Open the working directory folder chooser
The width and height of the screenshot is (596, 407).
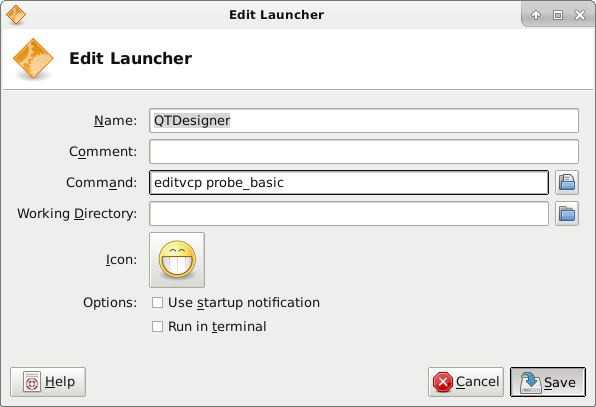coord(567,214)
